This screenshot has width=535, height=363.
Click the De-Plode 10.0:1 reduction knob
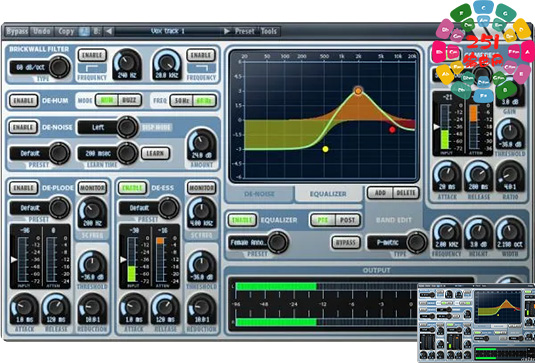pos(92,309)
